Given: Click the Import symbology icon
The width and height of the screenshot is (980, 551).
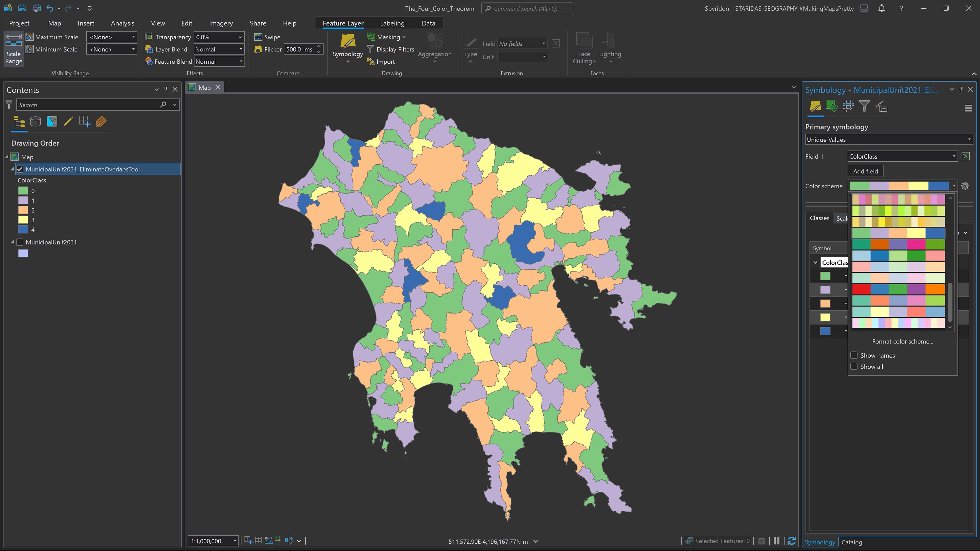Looking at the screenshot, I should (x=380, y=61).
